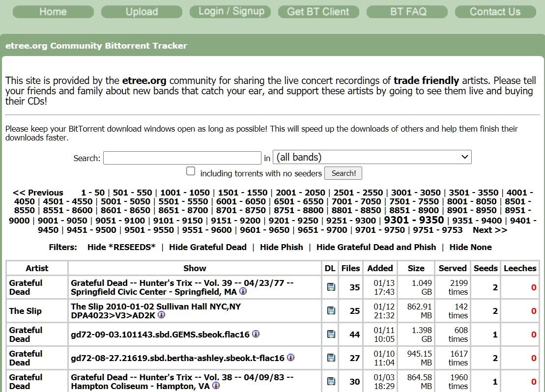Go to BT FAQ page
545x392 pixels.
point(408,11)
